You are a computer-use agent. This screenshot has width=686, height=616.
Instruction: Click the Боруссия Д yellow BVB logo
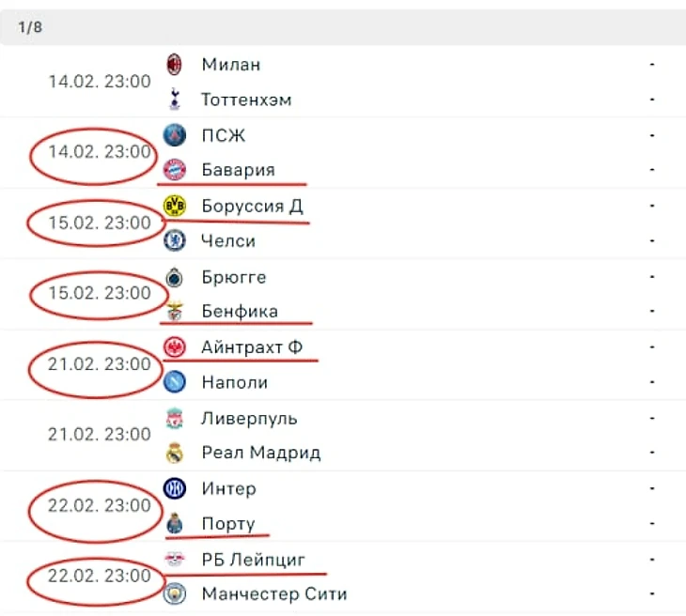pos(175,206)
